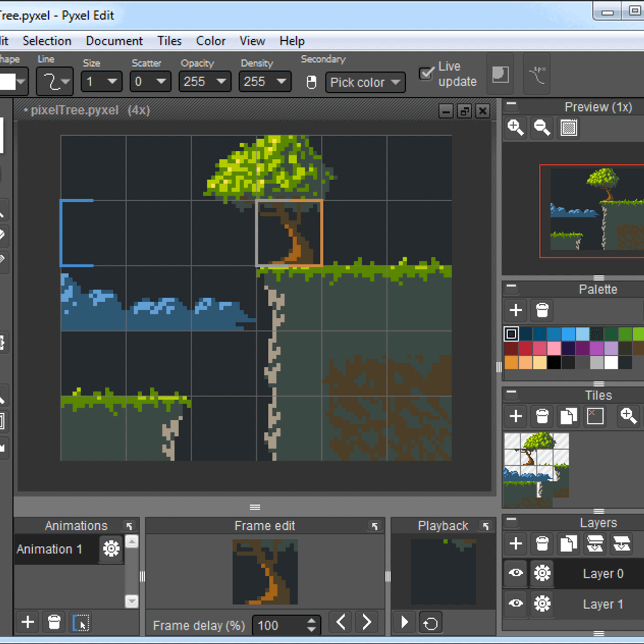Open Layer 1 settings gear
Image resolution: width=644 pixels, height=644 pixels.
coord(542,604)
